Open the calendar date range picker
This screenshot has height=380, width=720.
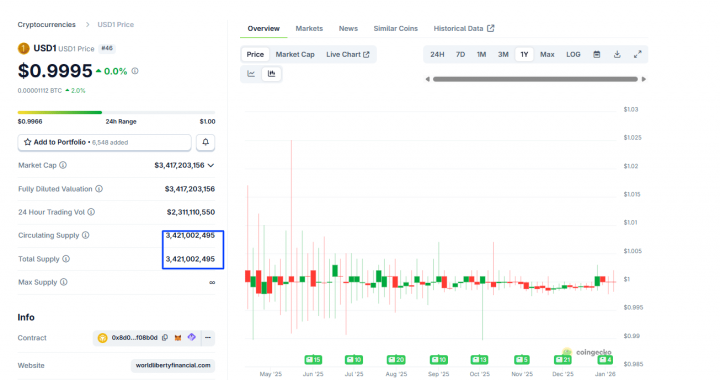596,55
